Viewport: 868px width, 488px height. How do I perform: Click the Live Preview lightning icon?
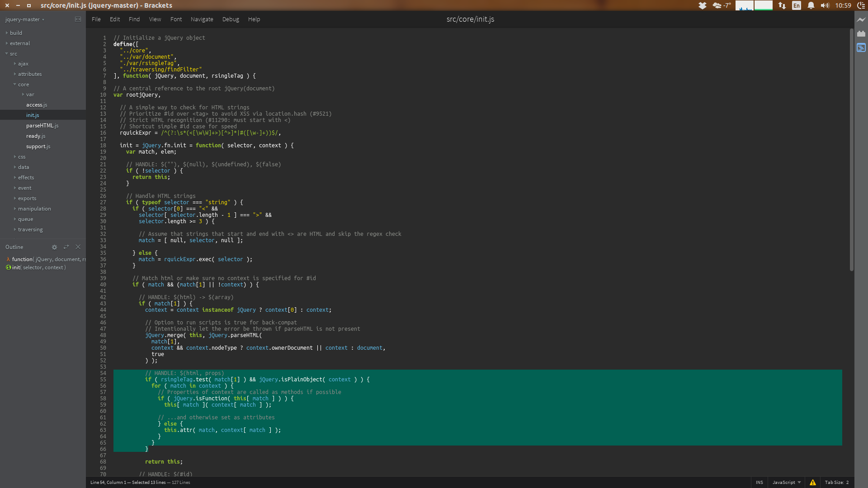861,20
